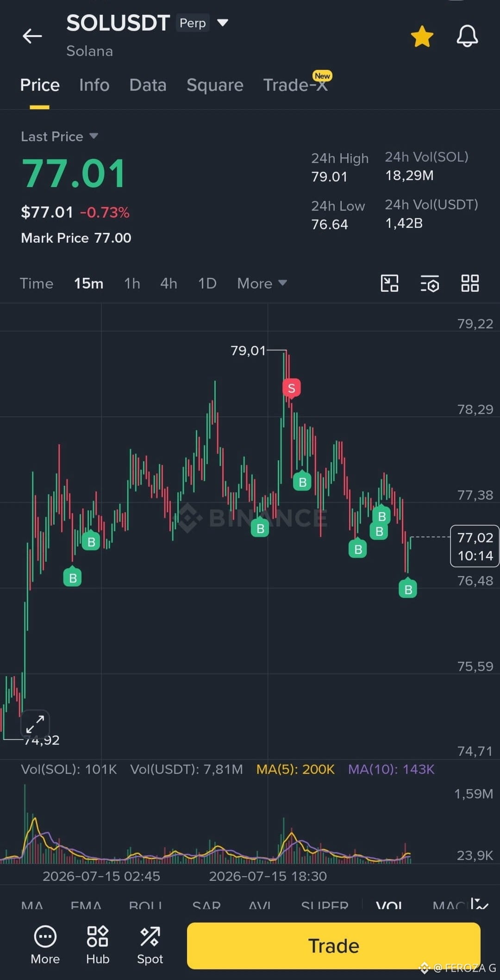Screen dimensions: 500x980
Task: Select the SAR indicator
Action: 206,905
